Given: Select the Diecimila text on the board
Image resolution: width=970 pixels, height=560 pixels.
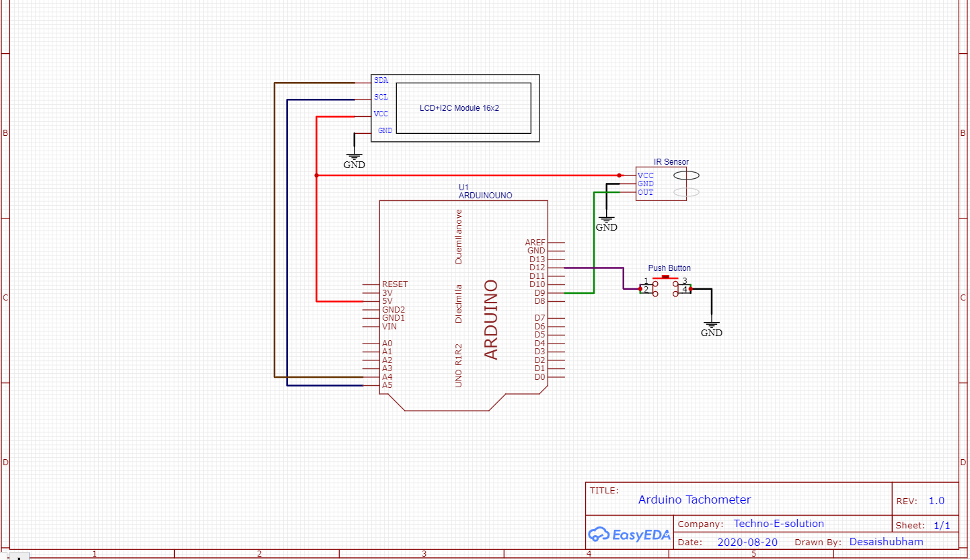Looking at the screenshot, I should coord(459,303).
